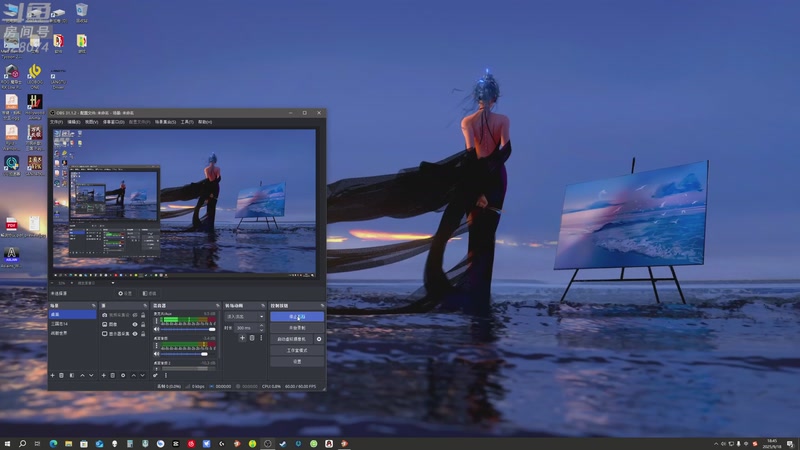
Task: Click the 开始录制 start recording button
Action: pyautogui.click(x=297, y=328)
